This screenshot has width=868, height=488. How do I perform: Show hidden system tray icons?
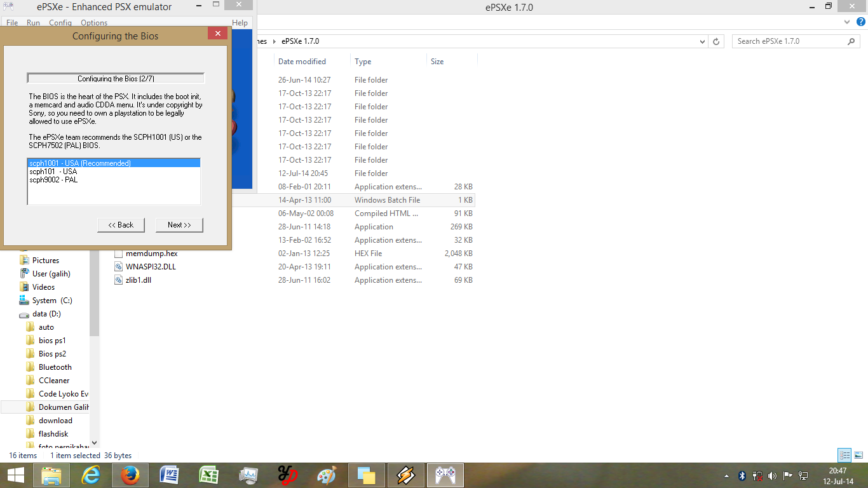[x=726, y=475]
